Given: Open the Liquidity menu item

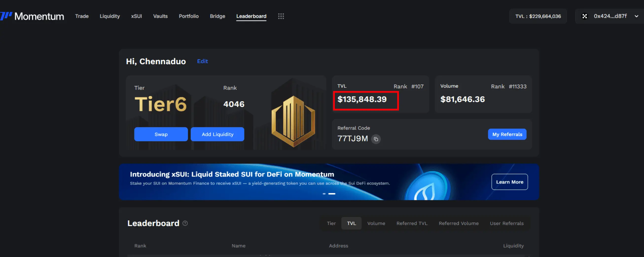Looking at the screenshot, I should pyautogui.click(x=110, y=16).
